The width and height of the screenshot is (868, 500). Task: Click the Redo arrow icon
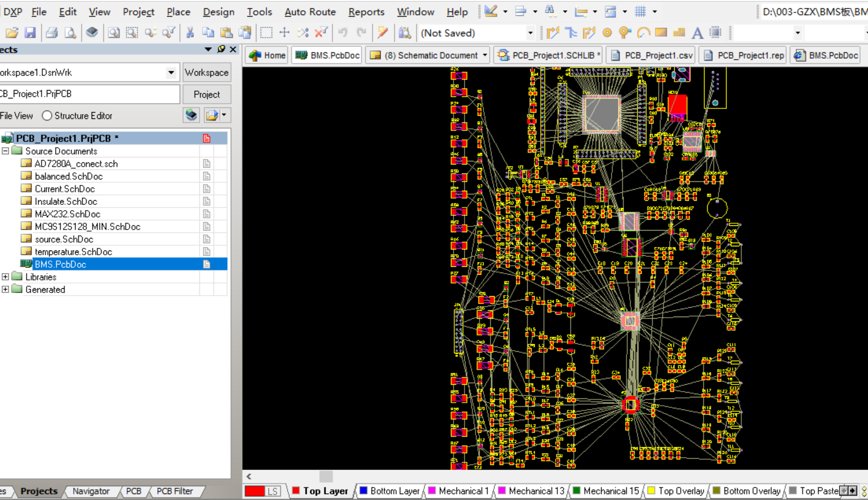coord(361,33)
